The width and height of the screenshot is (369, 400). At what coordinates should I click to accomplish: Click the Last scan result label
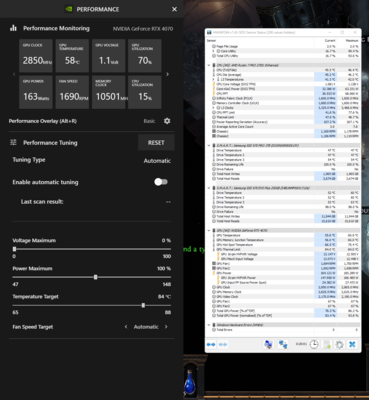pyautogui.click(x=42, y=202)
